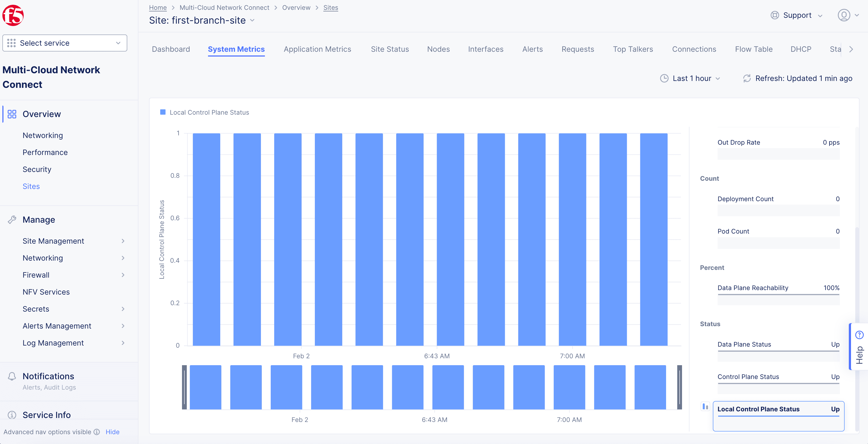
Task: Open the Select service dropdown
Action: point(65,43)
